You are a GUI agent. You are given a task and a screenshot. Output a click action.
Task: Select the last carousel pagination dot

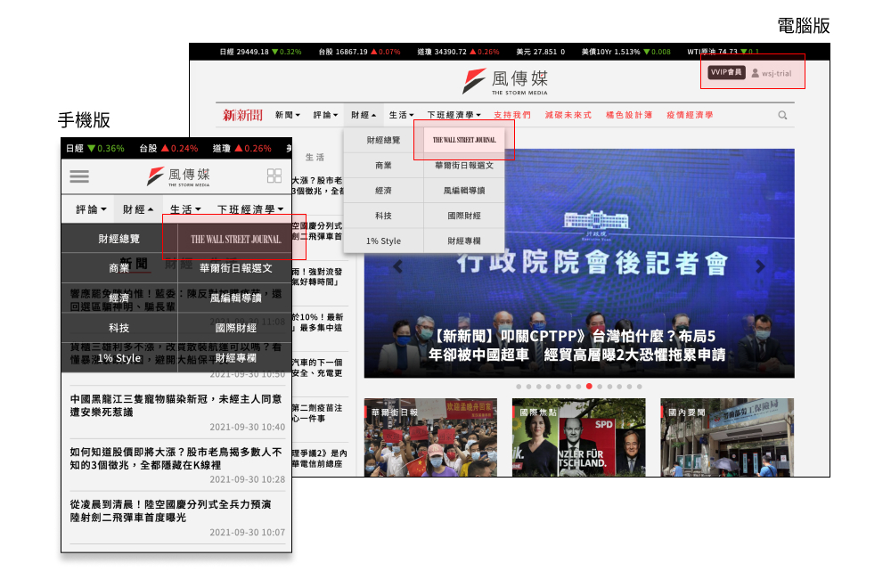639,387
